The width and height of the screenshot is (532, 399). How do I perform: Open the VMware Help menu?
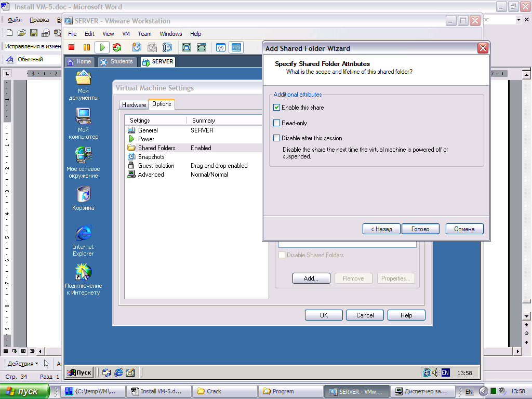195,34
